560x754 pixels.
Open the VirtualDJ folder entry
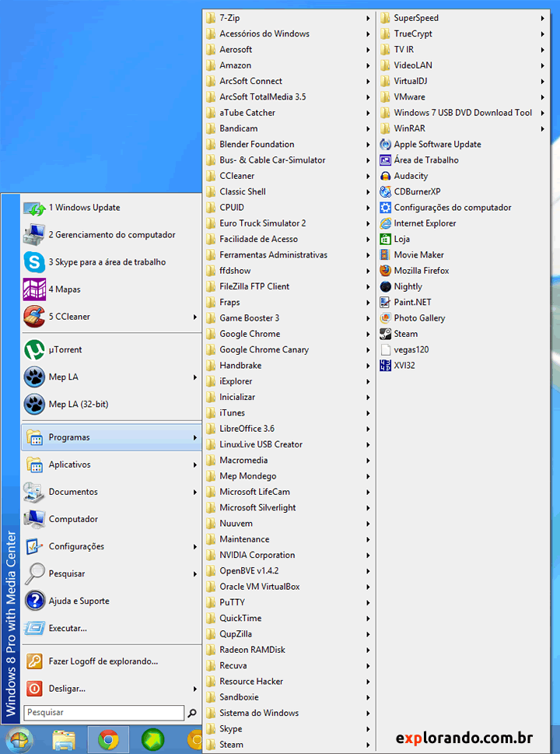[x=464, y=81]
